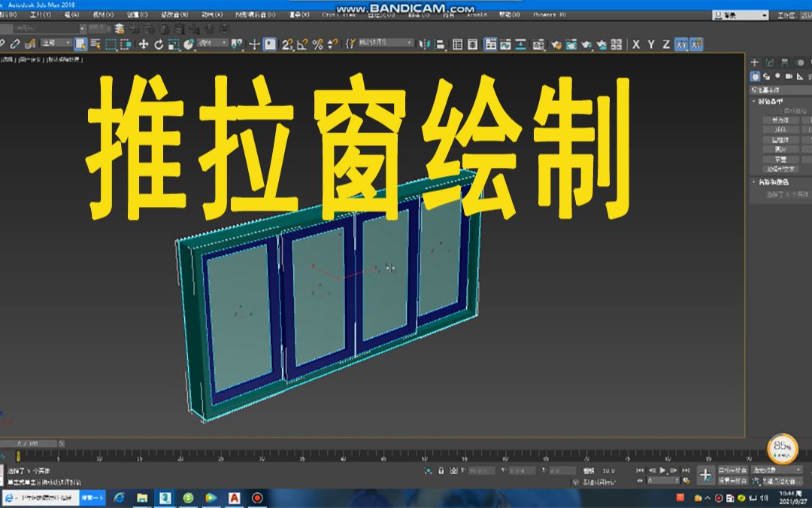
Task: Click the Select Object arrow tool
Action: pyautogui.click(x=79, y=44)
